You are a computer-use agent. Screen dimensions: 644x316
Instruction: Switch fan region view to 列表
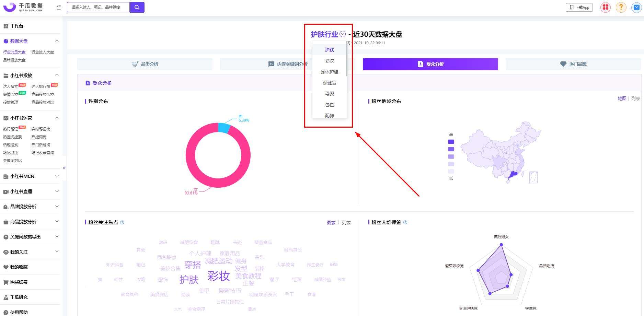pyautogui.click(x=635, y=98)
